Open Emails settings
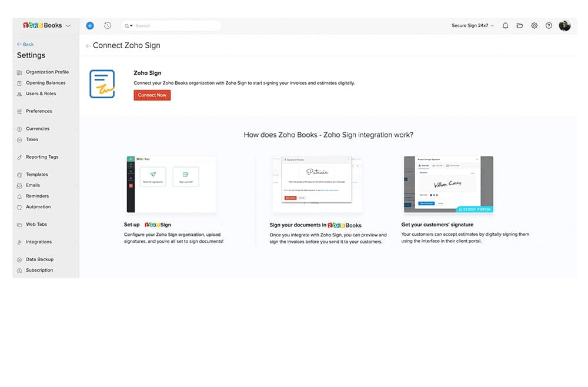Image resolution: width=588 pixels, height=387 pixels. coord(32,185)
